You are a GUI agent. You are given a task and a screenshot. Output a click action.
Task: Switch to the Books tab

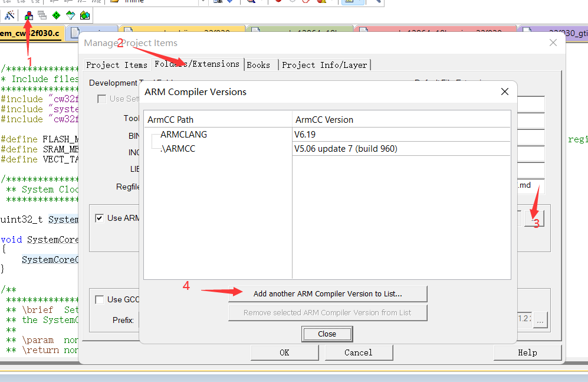pyautogui.click(x=258, y=65)
